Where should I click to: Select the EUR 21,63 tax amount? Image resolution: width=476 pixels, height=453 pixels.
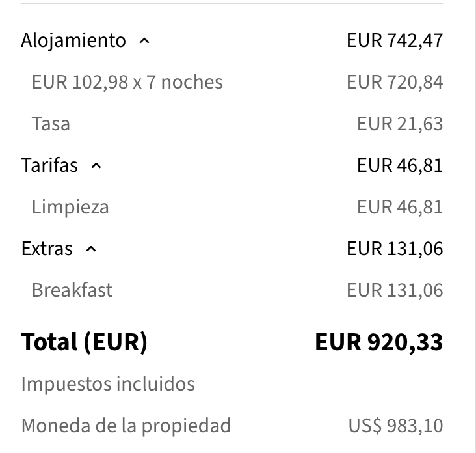click(399, 124)
